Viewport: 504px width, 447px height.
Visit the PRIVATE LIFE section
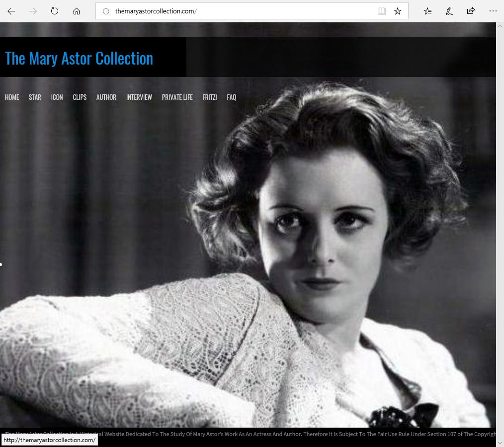point(177,97)
